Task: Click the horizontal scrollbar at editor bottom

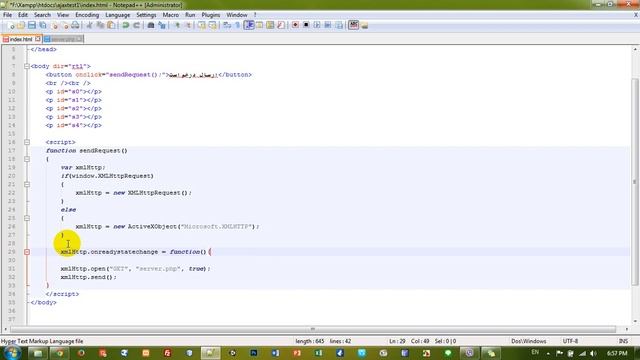Action: (313, 329)
